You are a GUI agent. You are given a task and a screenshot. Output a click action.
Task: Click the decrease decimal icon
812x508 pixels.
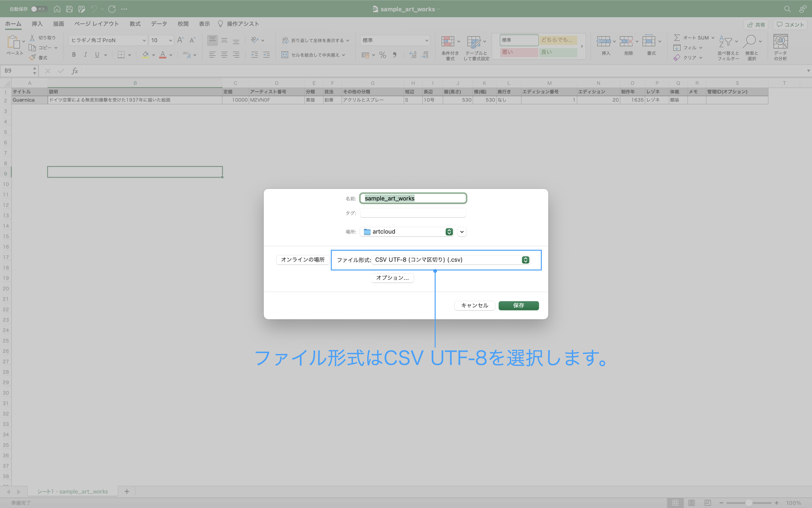[x=425, y=55]
